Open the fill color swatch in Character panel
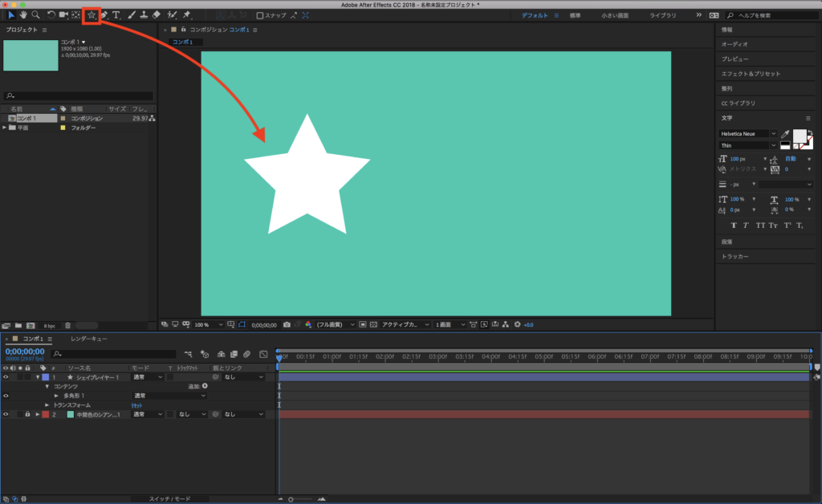 [800, 135]
